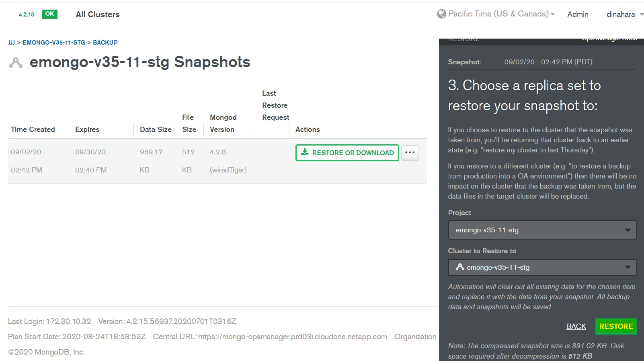644x361 pixels.
Task: Click the replica set icon beside page title
Action: 16,63
